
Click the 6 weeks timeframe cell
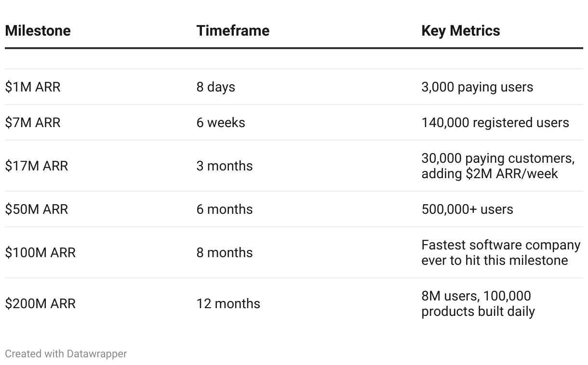tap(221, 123)
